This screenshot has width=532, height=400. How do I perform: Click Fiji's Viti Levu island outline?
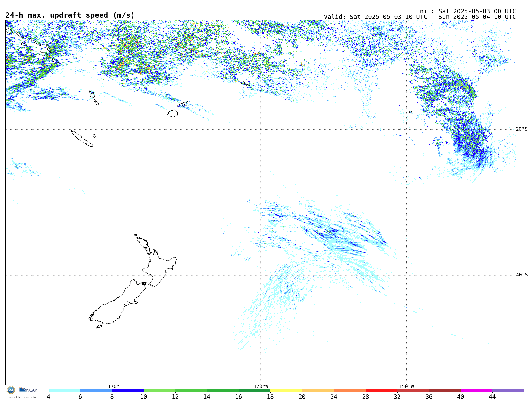point(173,113)
